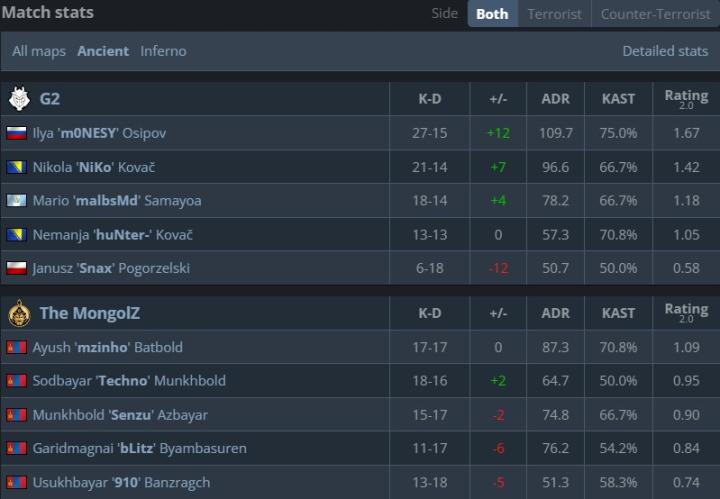Switch side filter to Both
The height and width of the screenshot is (499, 720).
tap(492, 14)
